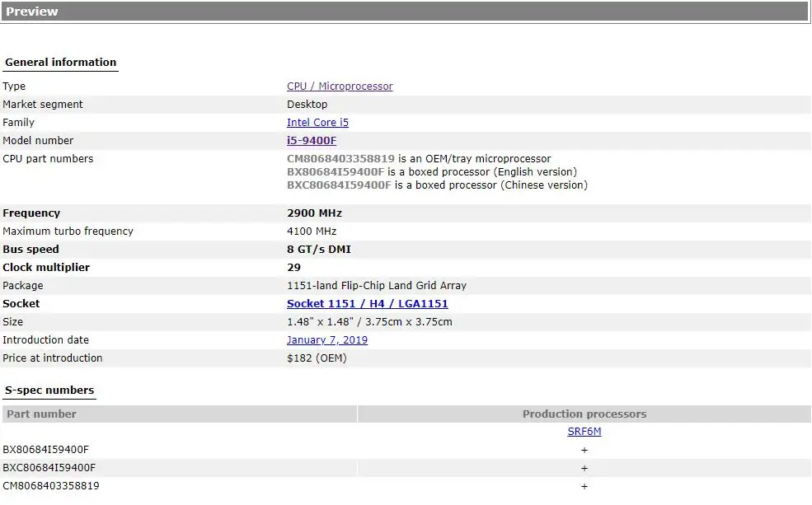This screenshot has height=505, width=812.
Task: Click the plus mark in BXC80684I59400F row
Action: (584, 468)
